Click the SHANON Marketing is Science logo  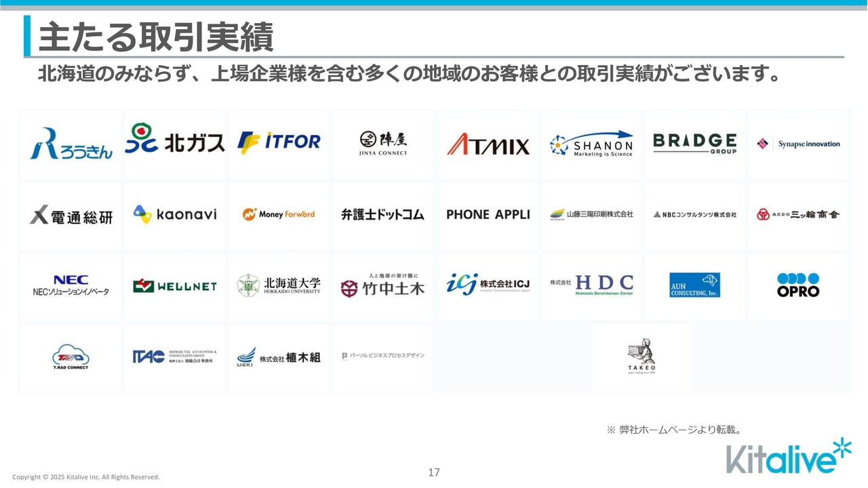point(591,144)
